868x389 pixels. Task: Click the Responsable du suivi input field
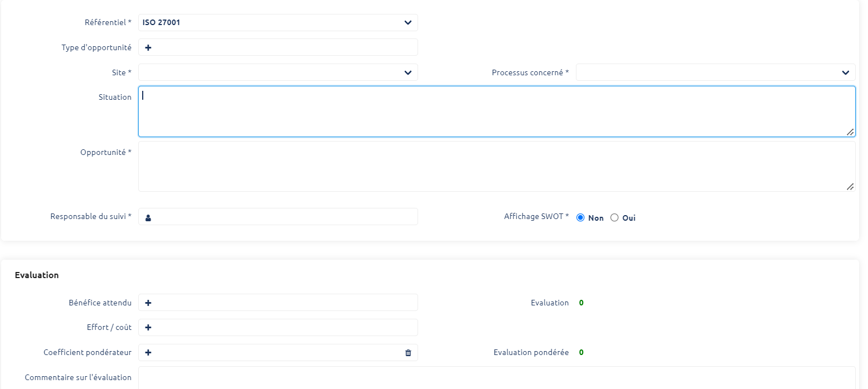pos(284,217)
